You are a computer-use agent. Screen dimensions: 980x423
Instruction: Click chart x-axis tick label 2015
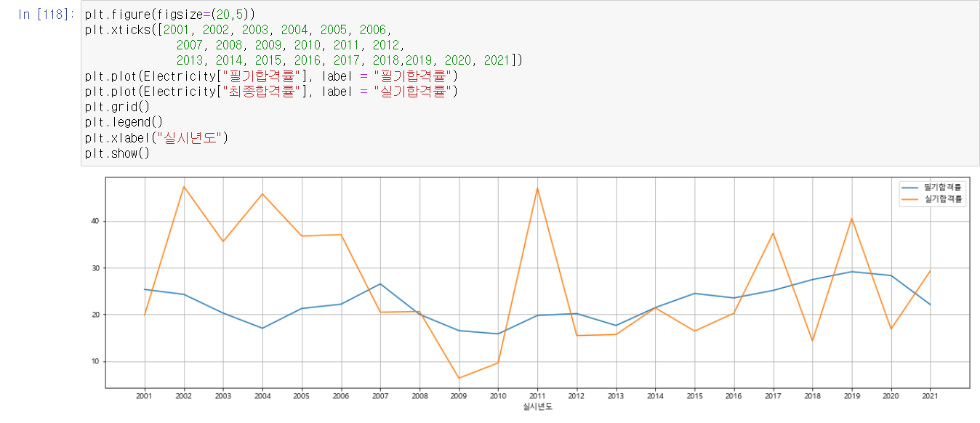694,396
